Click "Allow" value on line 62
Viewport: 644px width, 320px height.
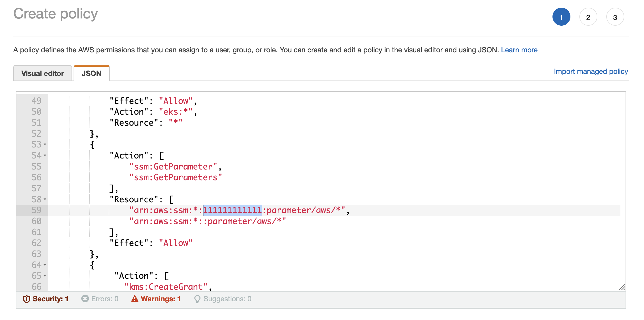[176, 243]
